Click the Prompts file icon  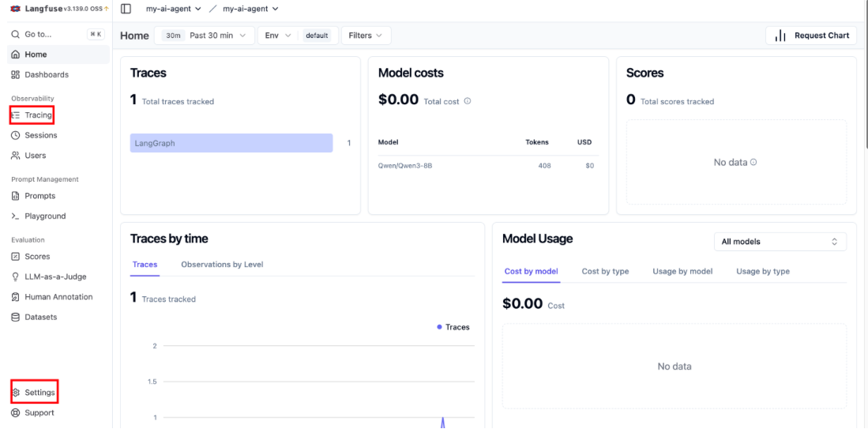click(16, 196)
